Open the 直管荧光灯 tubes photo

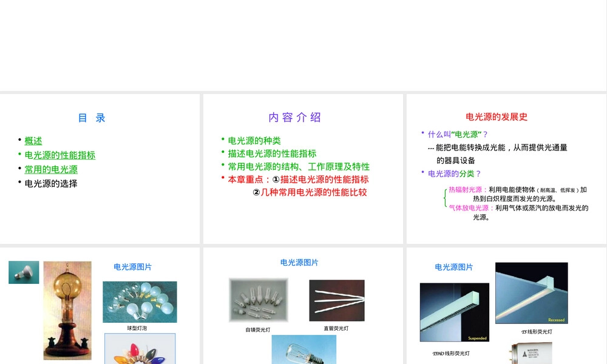pyautogui.click(x=337, y=300)
